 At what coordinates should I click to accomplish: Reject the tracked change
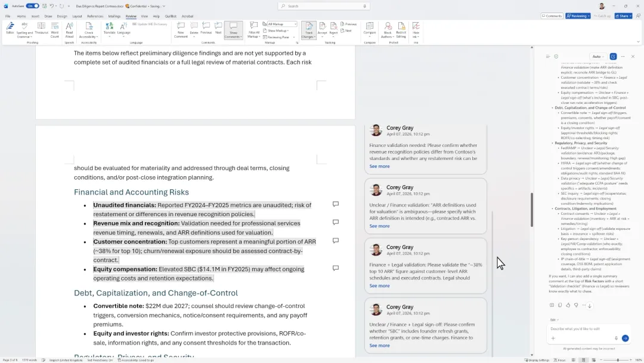pos(333,29)
